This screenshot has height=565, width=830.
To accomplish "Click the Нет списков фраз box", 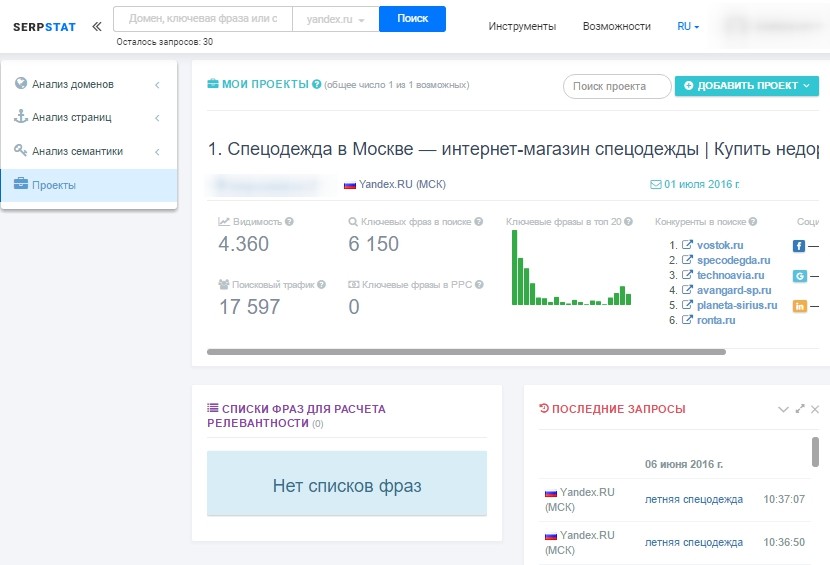I will pos(347,483).
